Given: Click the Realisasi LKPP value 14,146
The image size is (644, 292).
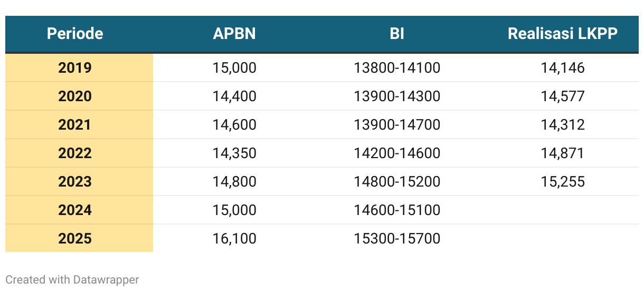Looking at the screenshot, I should click(563, 68).
